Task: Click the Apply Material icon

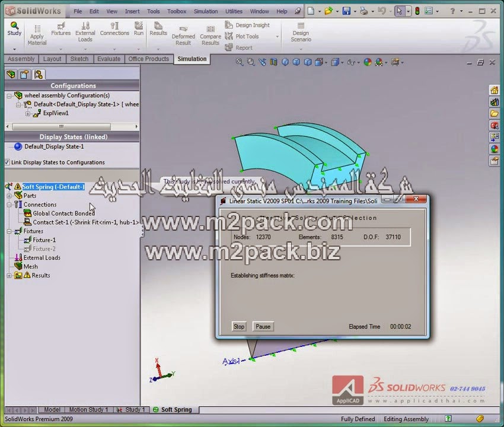Action: click(37, 35)
